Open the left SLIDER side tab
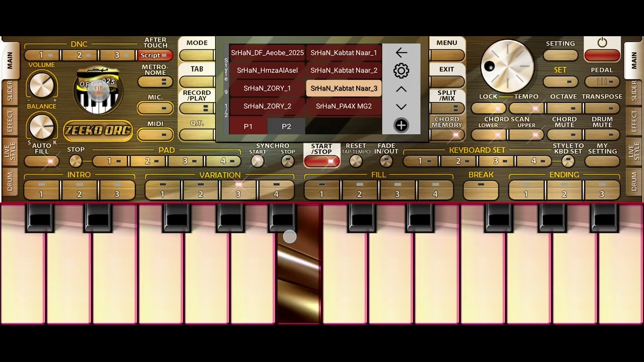Screen dimensions: 644x362 point(10,91)
